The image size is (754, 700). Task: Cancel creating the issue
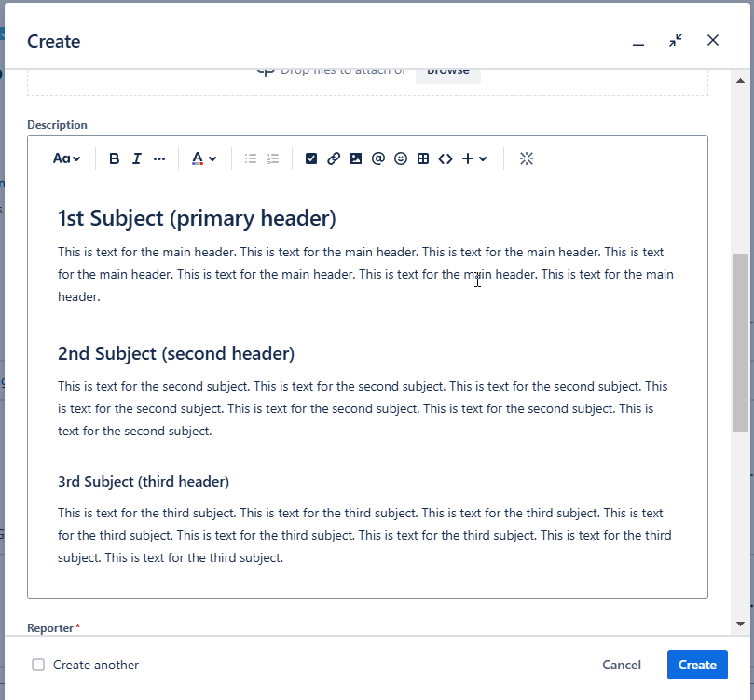click(621, 665)
